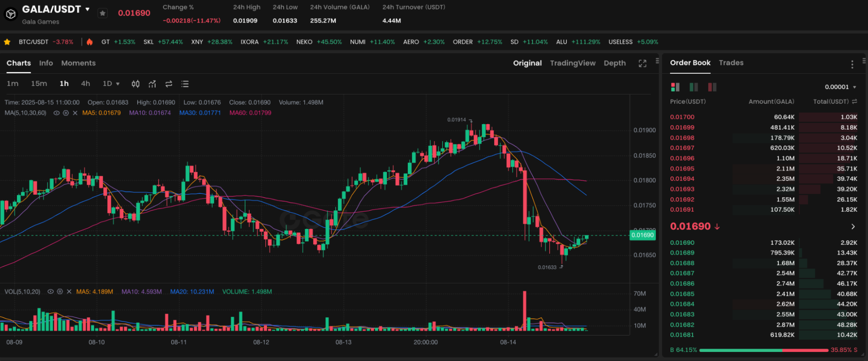
Task: Open the chart list settings icon
Action: click(185, 84)
